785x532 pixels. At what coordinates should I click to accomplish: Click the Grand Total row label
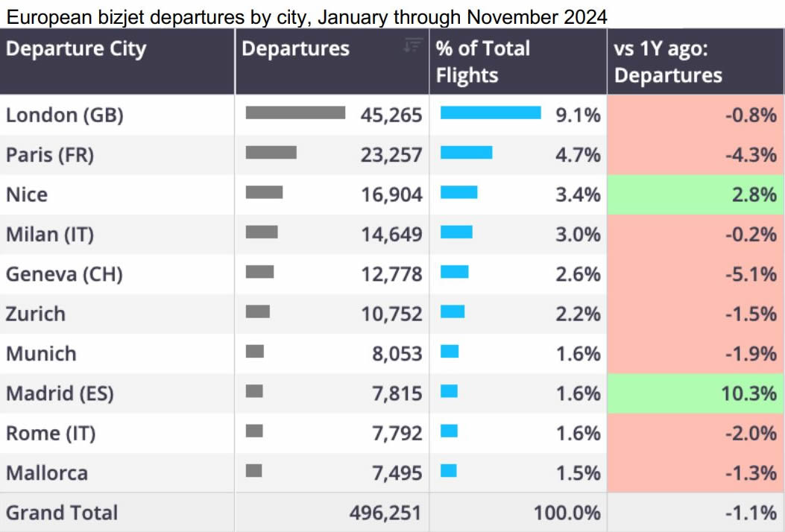[62, 513]
